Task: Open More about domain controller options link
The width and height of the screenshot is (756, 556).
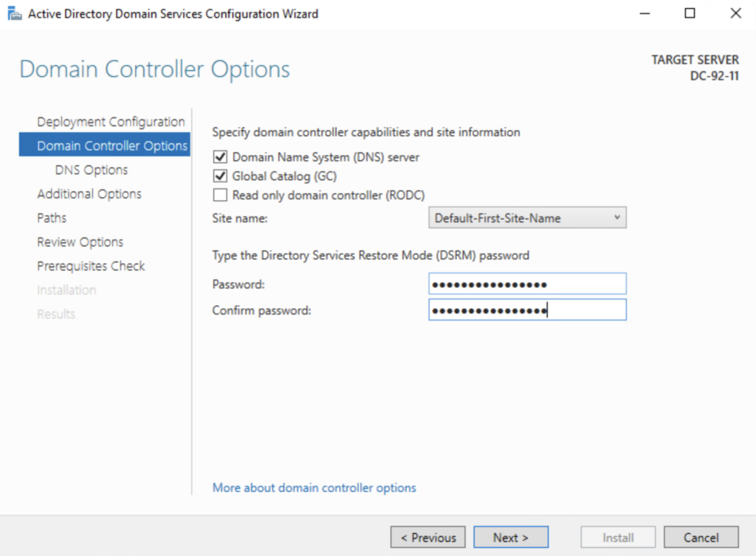Action: click(314, 488)
